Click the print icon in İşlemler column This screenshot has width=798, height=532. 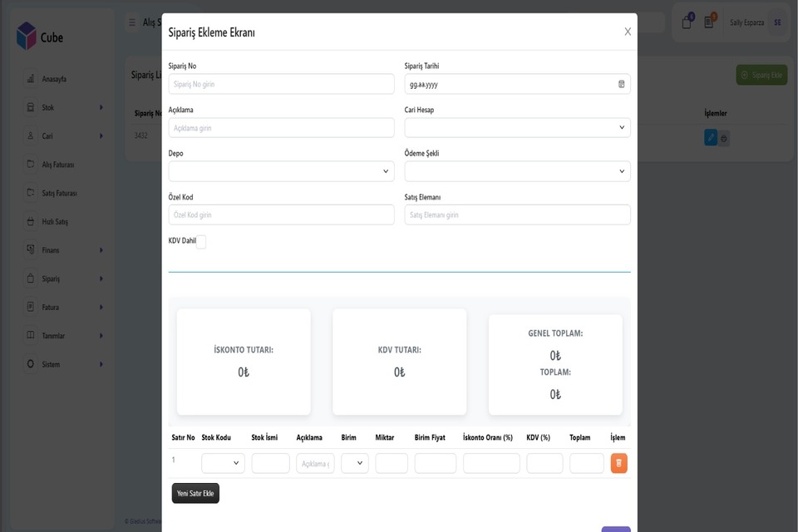click(x=724, y=138)
